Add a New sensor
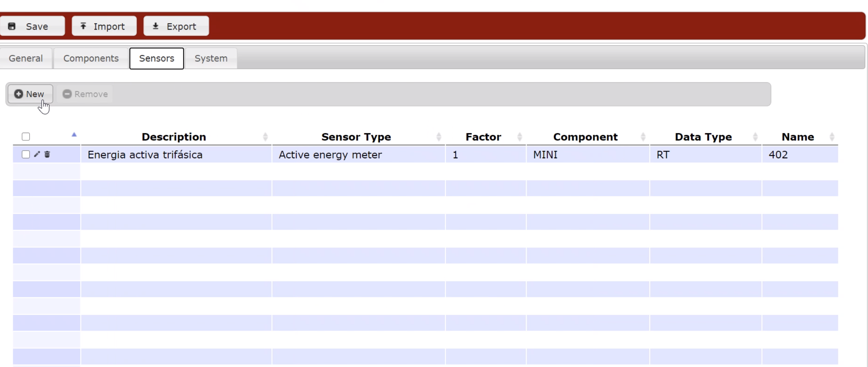Screen dimensions: 868x367 click(x=30, y=94)
